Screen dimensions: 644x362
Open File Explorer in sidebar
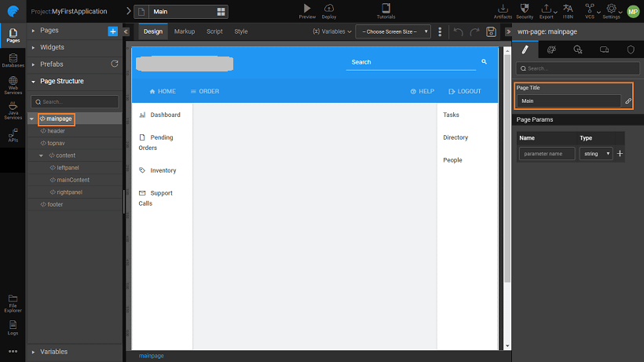13,302
